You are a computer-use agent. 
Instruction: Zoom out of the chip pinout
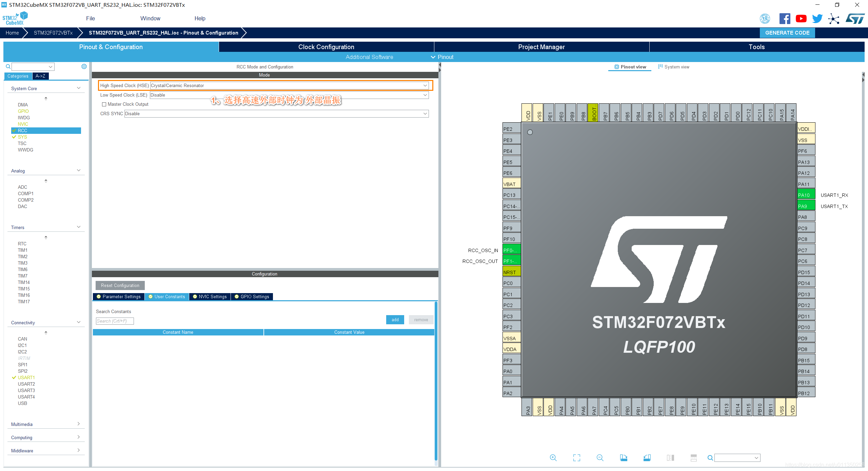(x=600, y=458)
